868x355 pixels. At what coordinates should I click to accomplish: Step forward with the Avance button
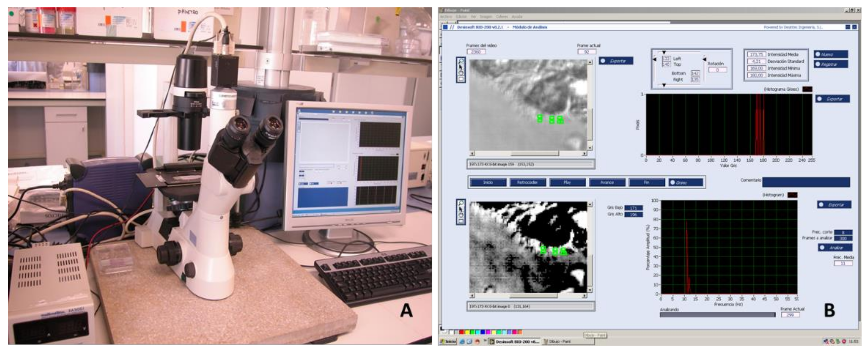607,182
